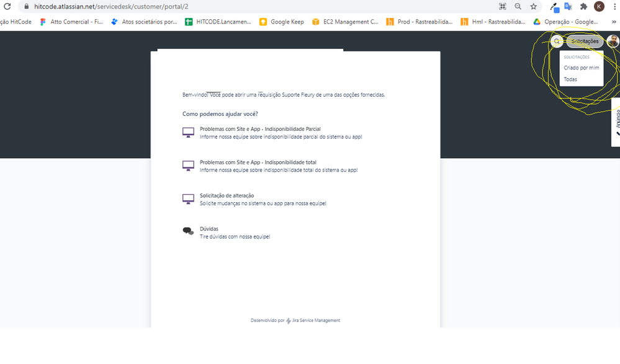The width and height of the screenshot is (620, 364).
Task: Open the Google Translate extension icon
Action: pos(568,6)
